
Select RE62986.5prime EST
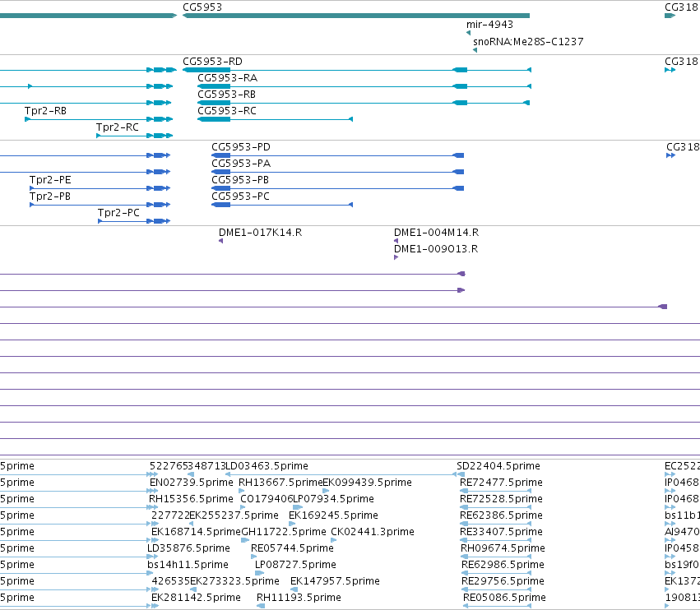pos(503,565)
